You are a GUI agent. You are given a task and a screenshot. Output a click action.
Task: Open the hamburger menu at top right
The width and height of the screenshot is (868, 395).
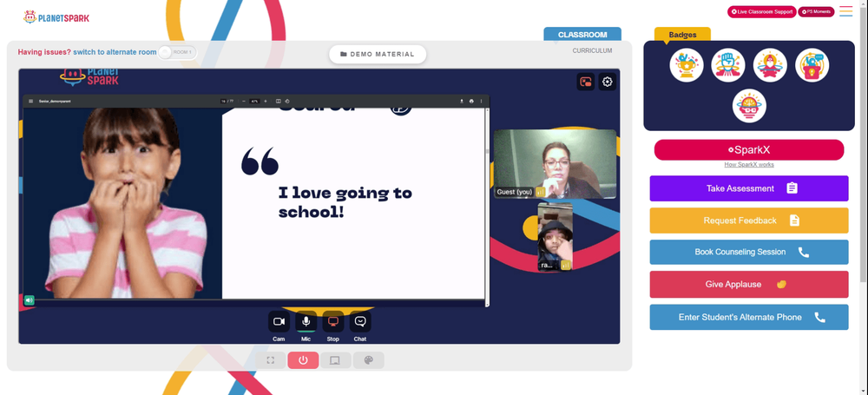[x=845, y=11]
